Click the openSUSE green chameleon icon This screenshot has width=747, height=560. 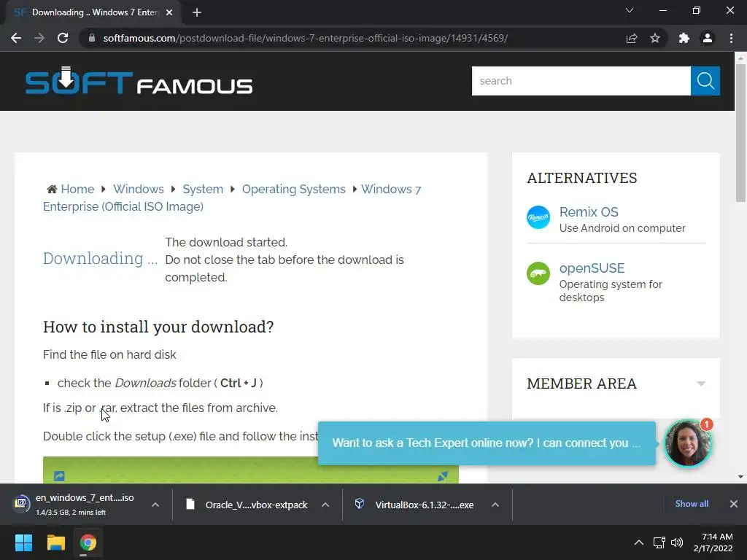coord(538,273)
